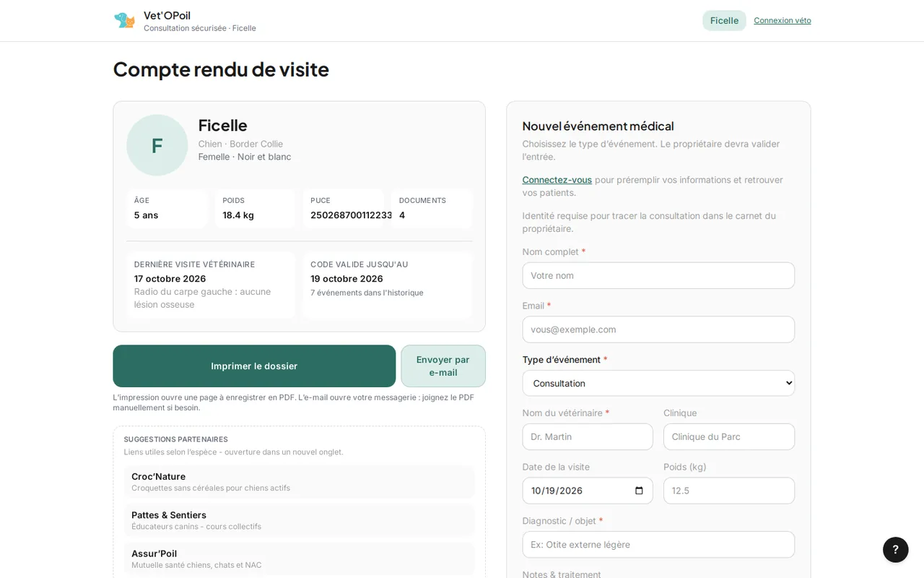Click the Code valide jusqu'au card
This screenshot has height=578, width=924.
coord(388,285)
